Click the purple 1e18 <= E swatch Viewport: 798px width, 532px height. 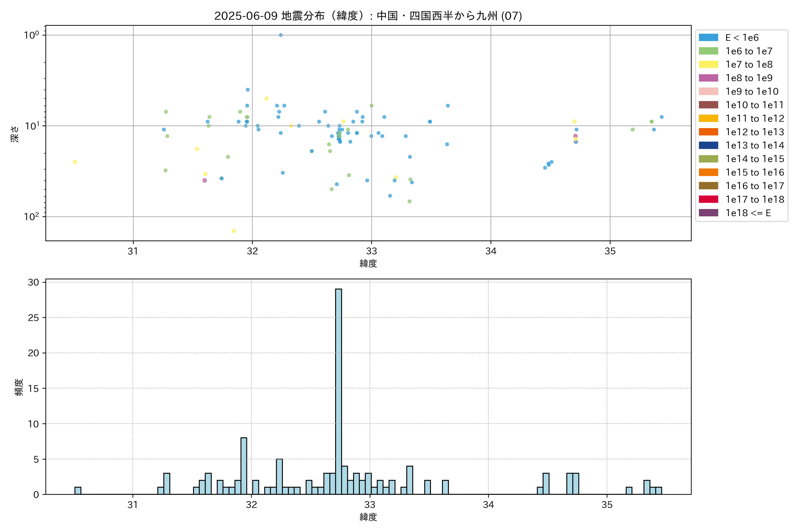pos(708,213)
